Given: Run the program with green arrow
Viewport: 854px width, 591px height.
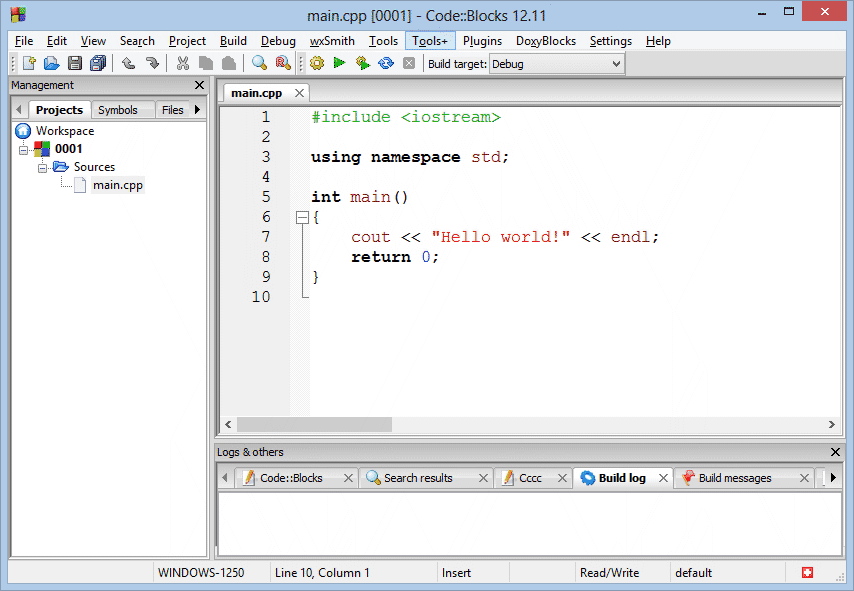Looking at the screenshot, I should pos(339,63).
